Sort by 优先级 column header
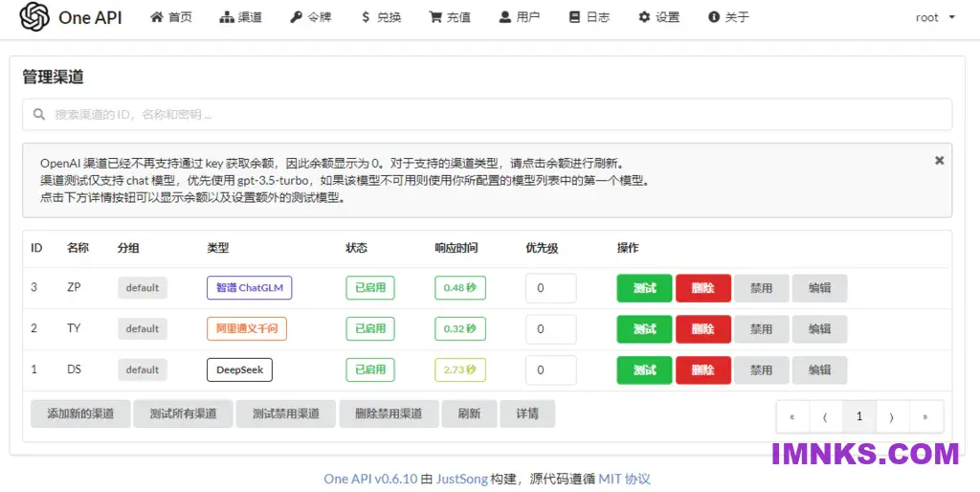 click(542, 248)
